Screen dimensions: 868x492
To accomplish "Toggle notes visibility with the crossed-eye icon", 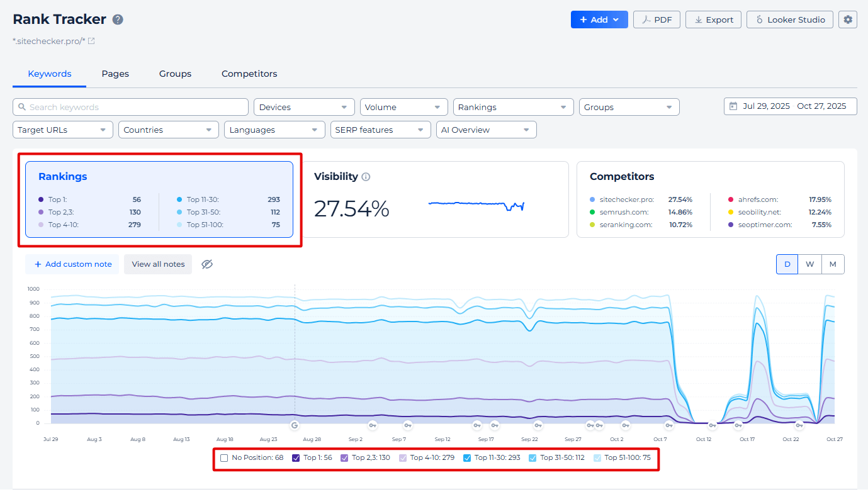I will [207, 264].
